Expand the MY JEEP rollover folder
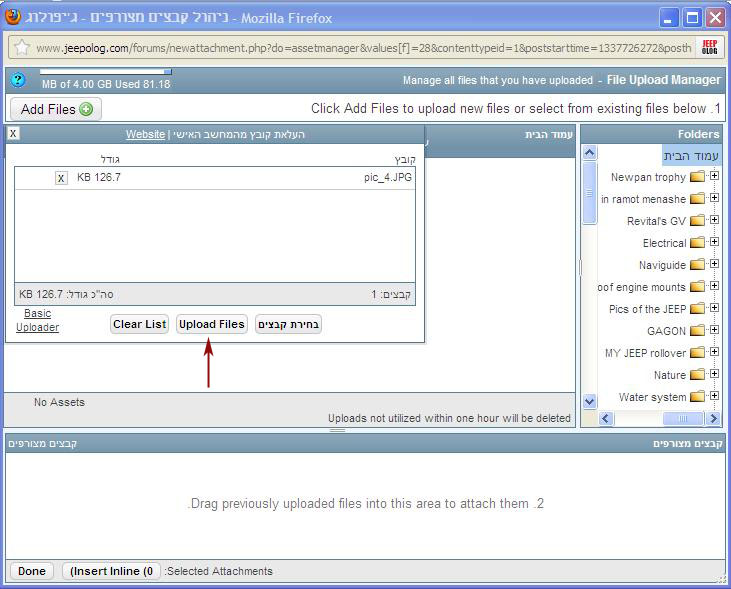Image resolution: width=731 pixels, height=589 pixels. coord(714,352)
